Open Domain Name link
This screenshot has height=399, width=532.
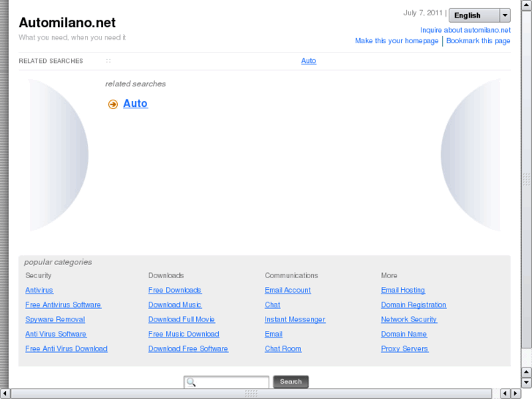404,334
